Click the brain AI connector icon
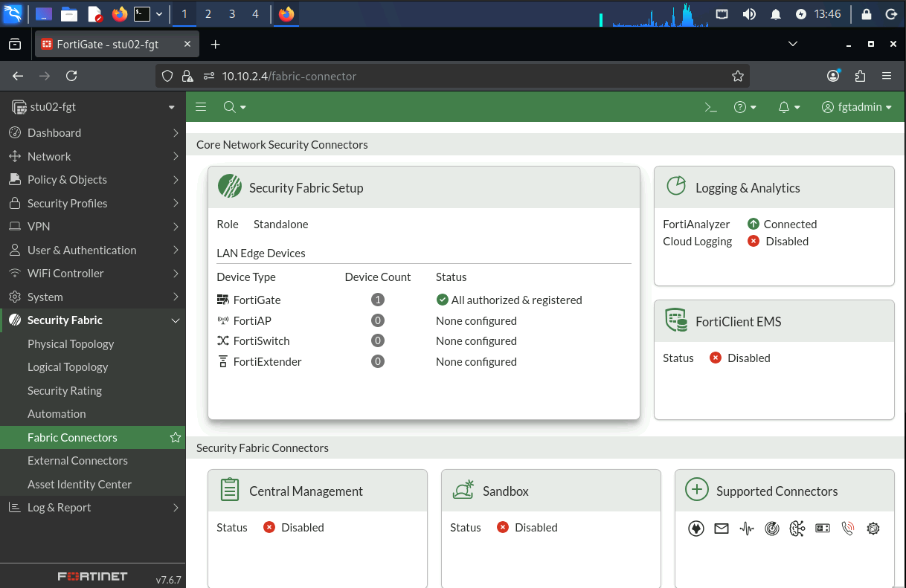 (x=797, y=529)
